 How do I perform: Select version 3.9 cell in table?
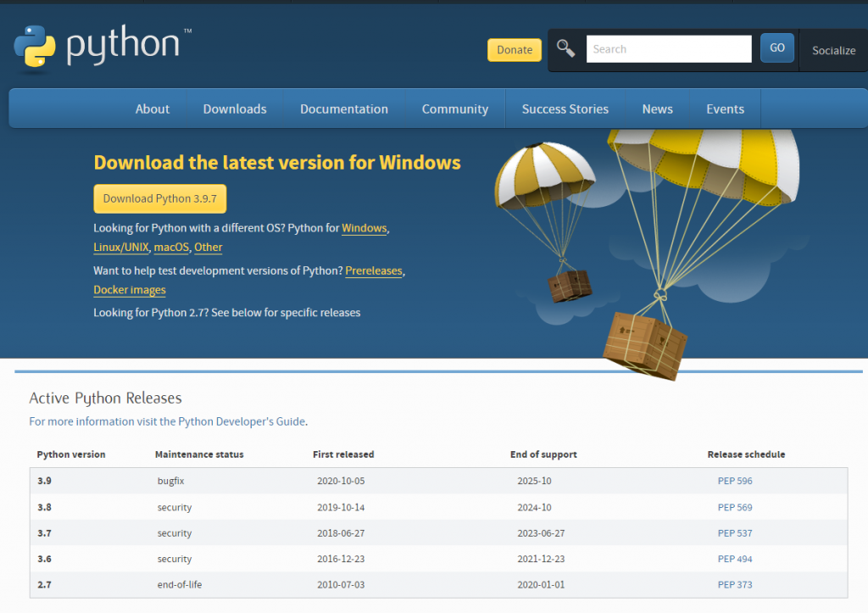[44, 481]
